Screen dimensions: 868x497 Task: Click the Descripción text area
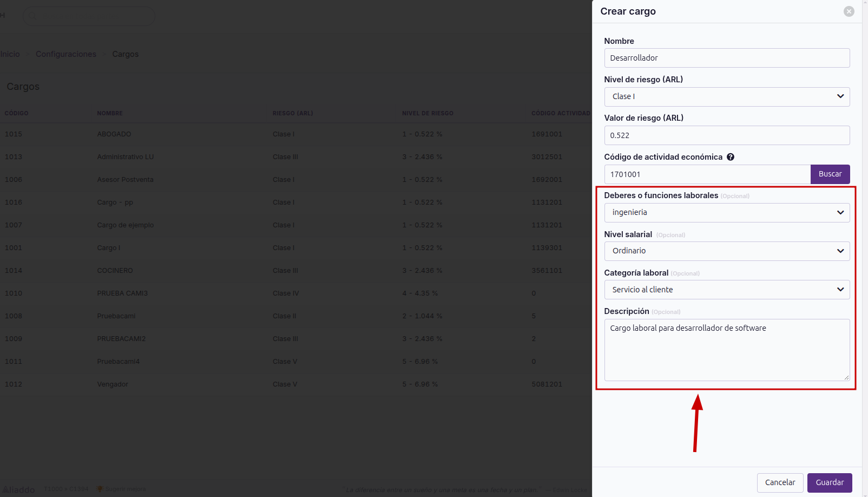(x=727, y=350)
